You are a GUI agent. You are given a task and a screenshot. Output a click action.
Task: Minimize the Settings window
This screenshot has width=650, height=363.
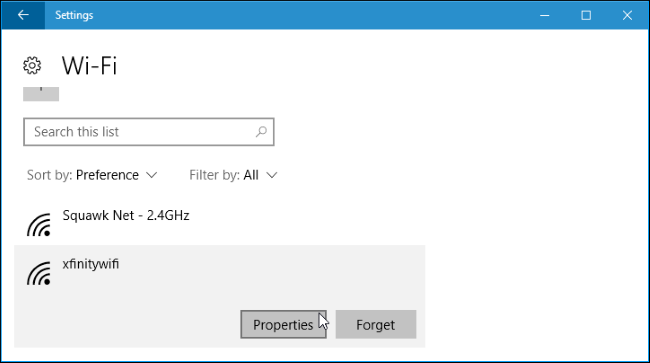click(544, 15)
